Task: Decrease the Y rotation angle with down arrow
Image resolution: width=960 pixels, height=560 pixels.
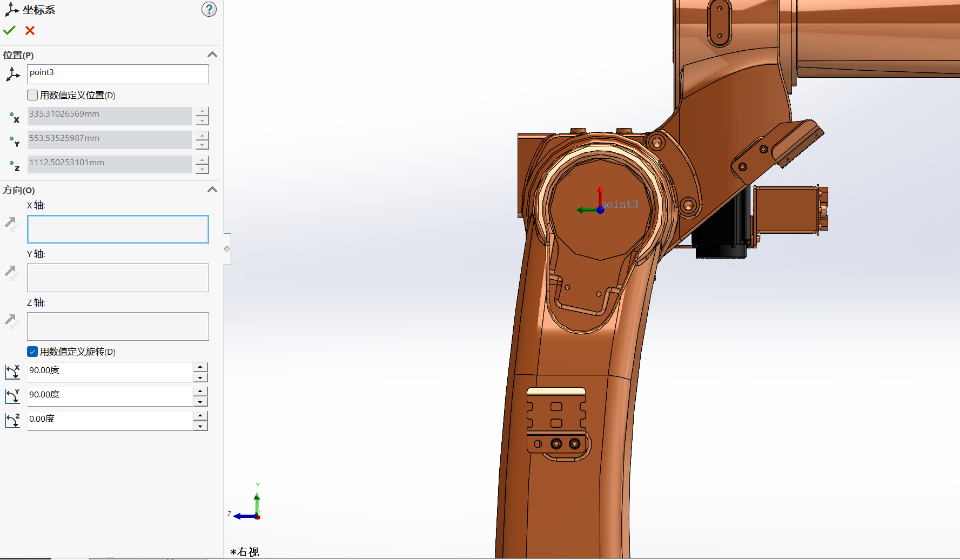Action: (200, 402)
